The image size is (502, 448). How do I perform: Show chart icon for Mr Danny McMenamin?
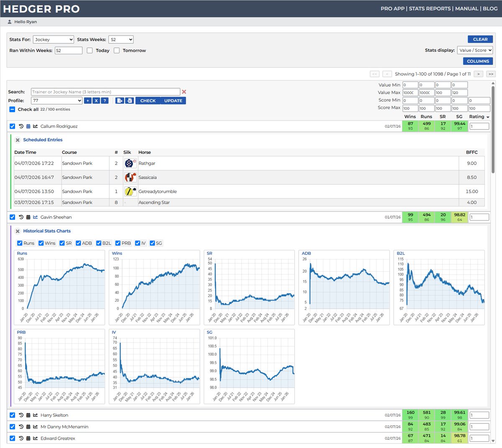[35, 427]
